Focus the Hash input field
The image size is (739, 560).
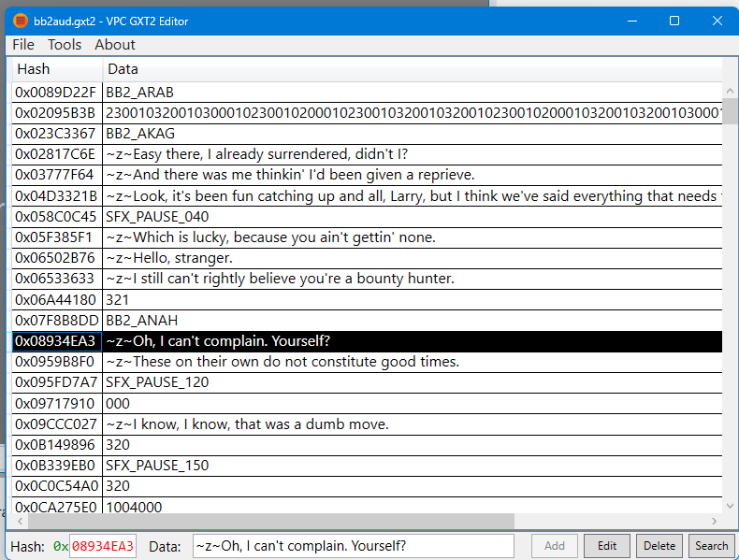[x=103, y=546]
